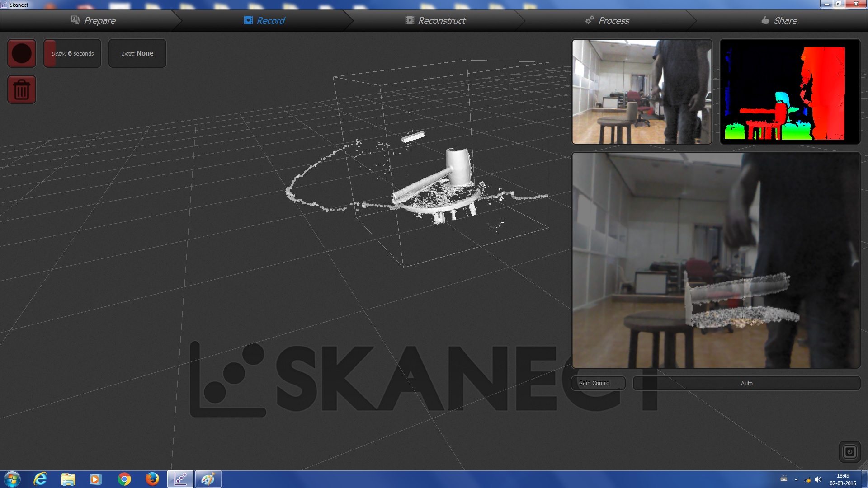This screenshot has height=488, width=868.
Task: Switch to Skanect in the taskbar
Action: point(180,479)
